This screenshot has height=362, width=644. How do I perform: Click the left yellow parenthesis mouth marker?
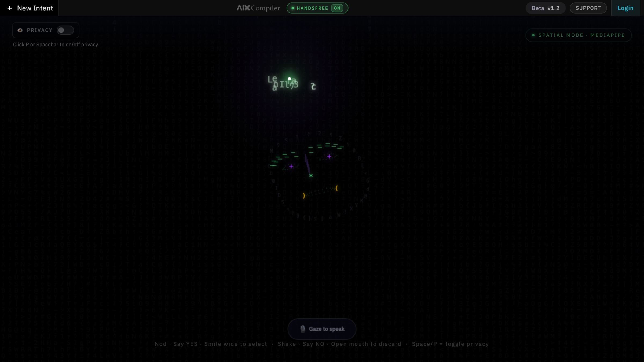[304, 196]
